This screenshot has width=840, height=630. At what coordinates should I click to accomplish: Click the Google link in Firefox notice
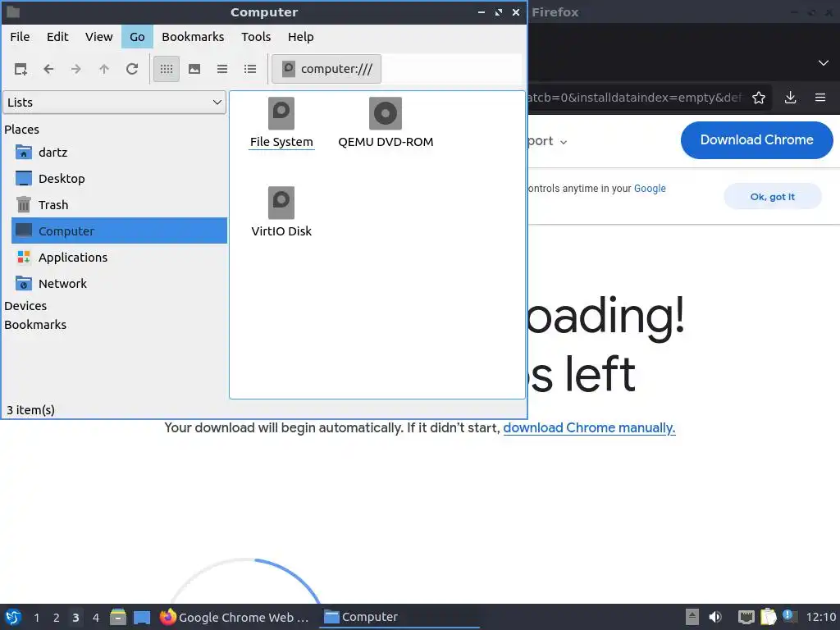click(650, 189)
